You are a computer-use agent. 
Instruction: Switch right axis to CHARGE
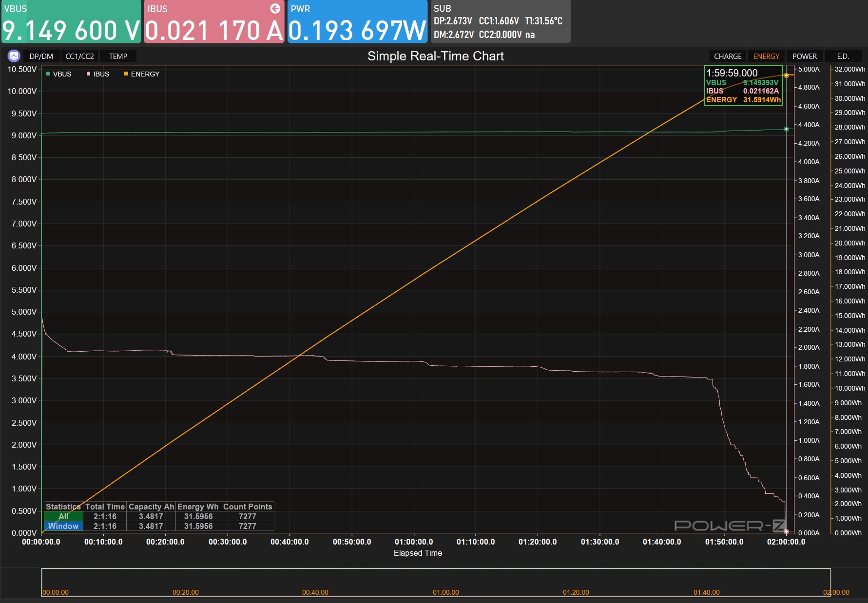click(727, 57)
